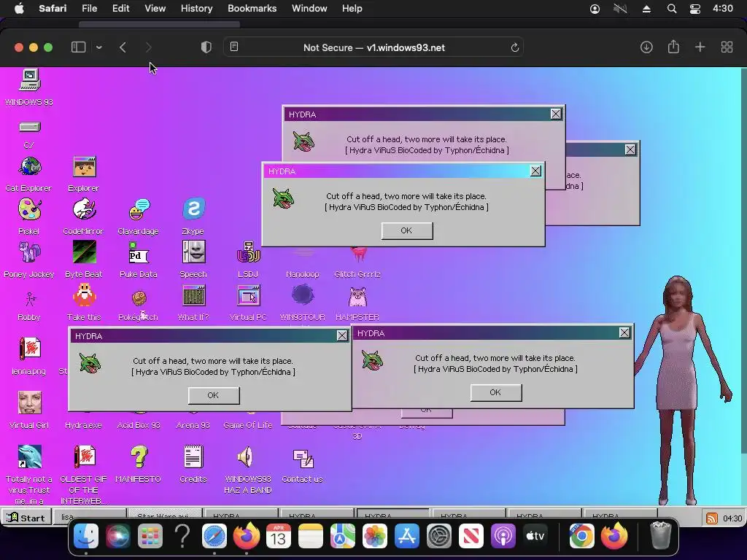Image resolution: width=747 pixels, height=560 pixels.
Task: Expand the sidebar tab group dropdown
Action: [x=99, y=47]
